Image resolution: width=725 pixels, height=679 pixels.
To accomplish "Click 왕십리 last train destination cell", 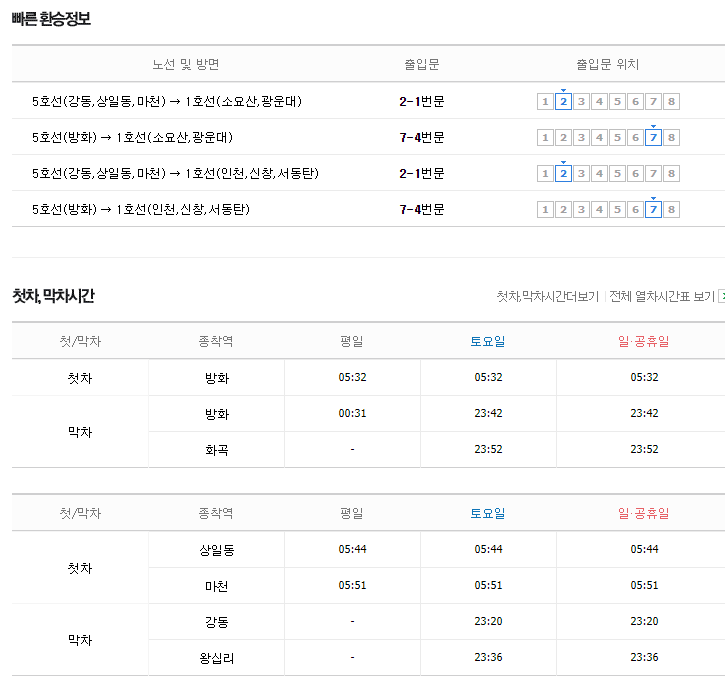I will [216, 658].
